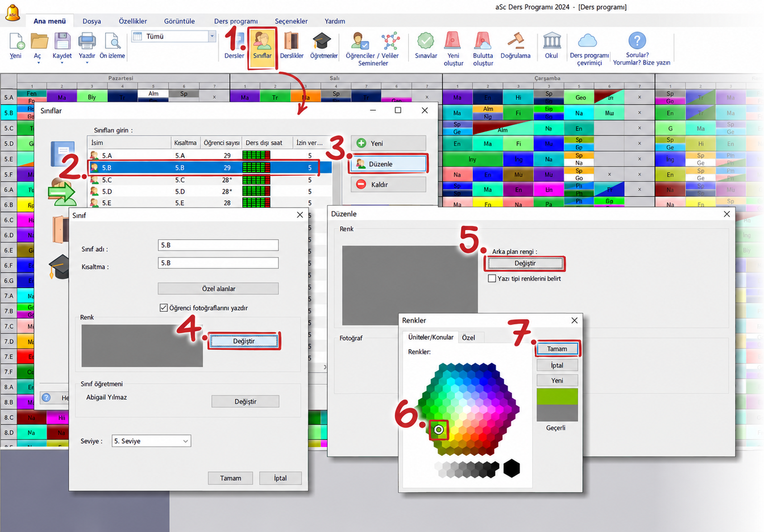The image size is (764, 532).
Task: Open the Tümü combo box
Action: tap(173, 36)
